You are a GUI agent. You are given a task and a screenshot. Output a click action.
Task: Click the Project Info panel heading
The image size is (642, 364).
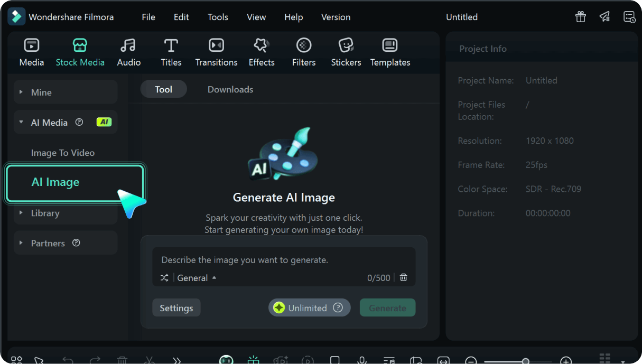point(483,49)
